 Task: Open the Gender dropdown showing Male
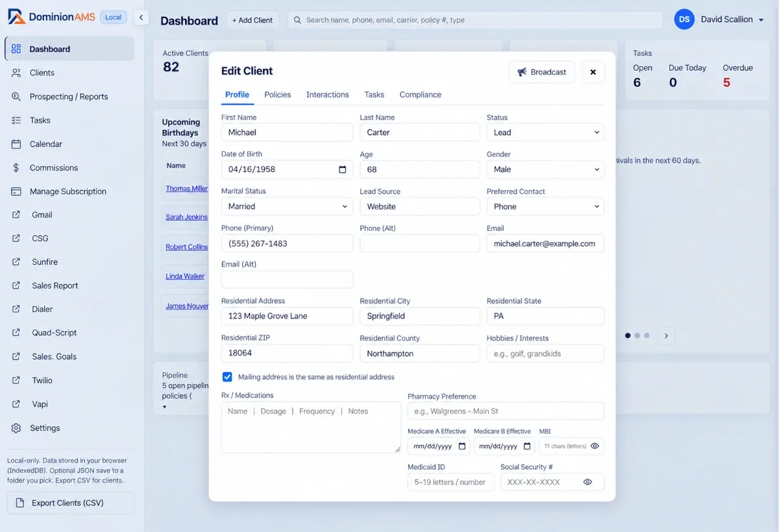pyautogui.click(x=545, y=169)
